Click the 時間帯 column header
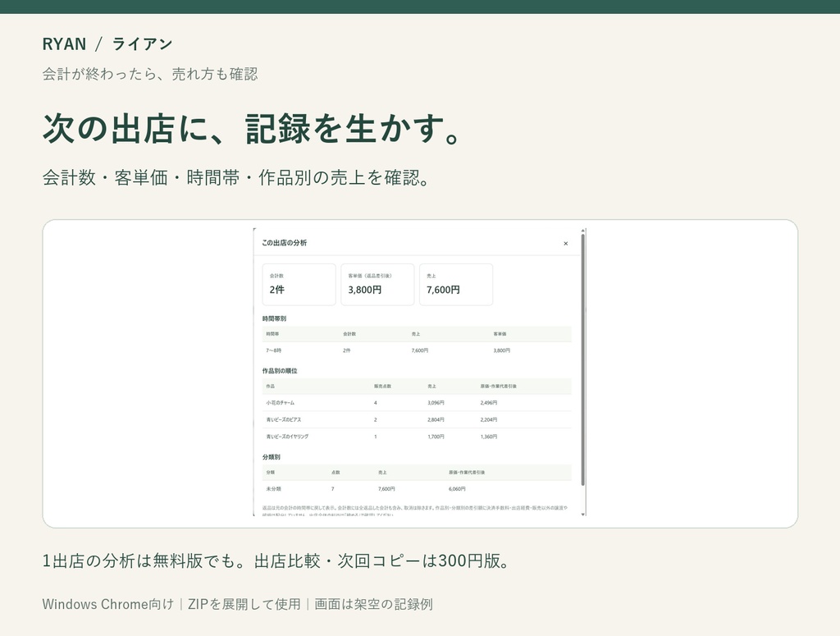 (x=272, y=334)
